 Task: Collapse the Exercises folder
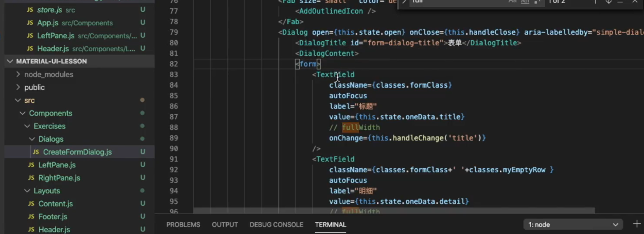click(27, 126)
